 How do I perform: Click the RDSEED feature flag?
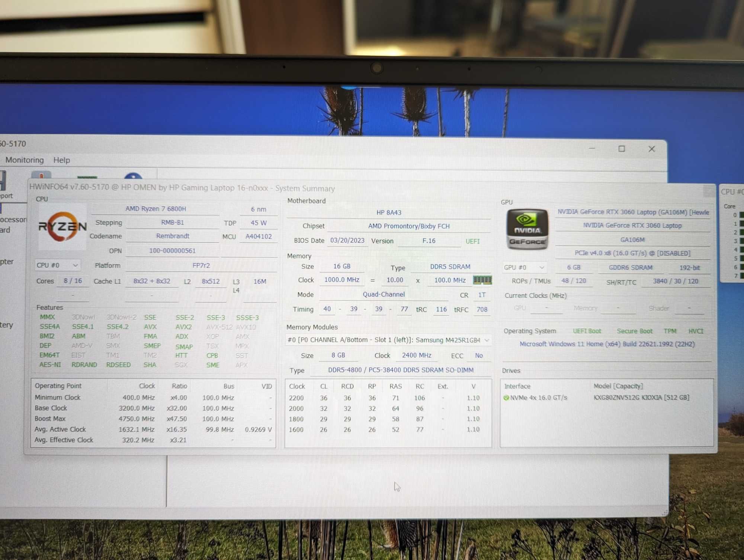118,365
